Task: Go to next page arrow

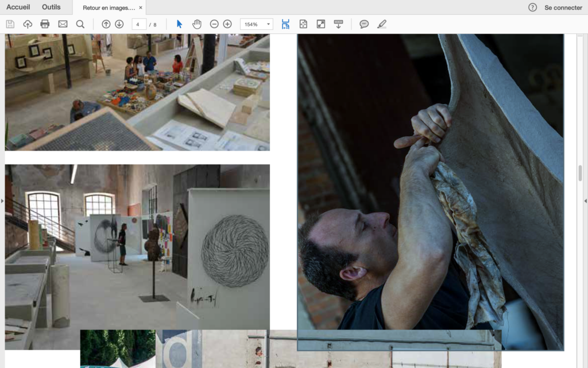Action: pos(119,24)
